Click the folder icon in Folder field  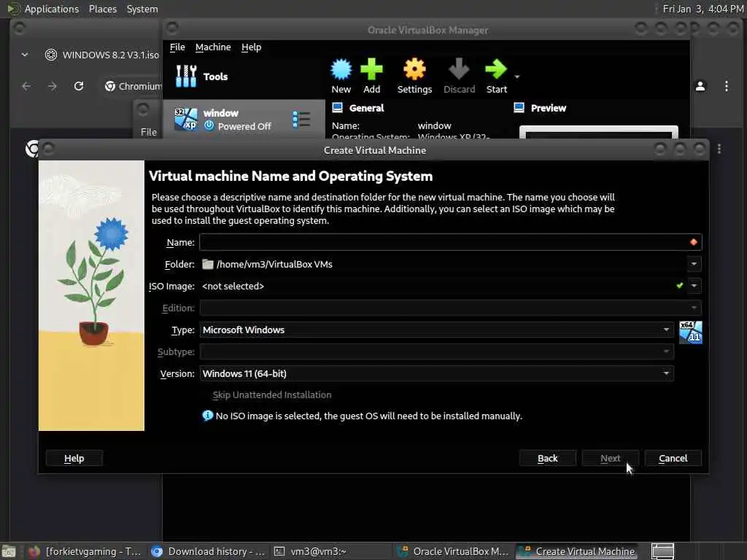(x=208, y=264)
